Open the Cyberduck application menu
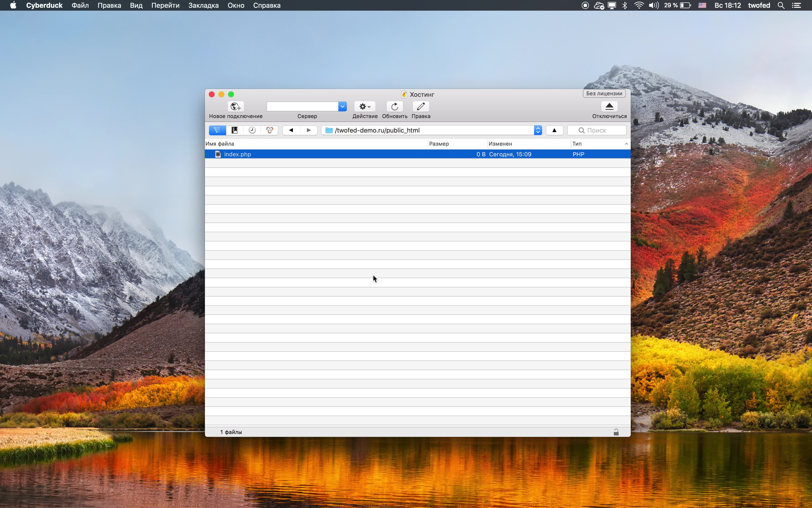Image resolution: width=812 pixels, height=508 pixels. point(44,5)
